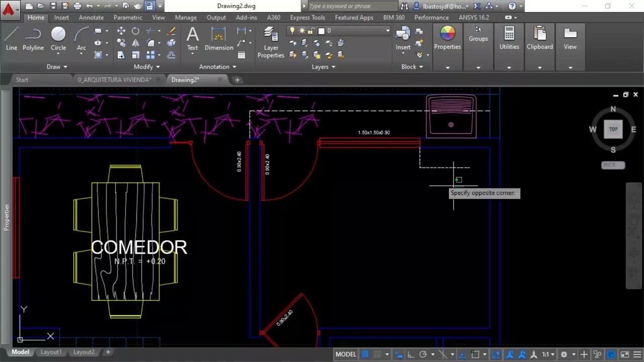Screen dimensions: 644x362
Task: Click the Erase tool icon
Action: click(171, 31)
